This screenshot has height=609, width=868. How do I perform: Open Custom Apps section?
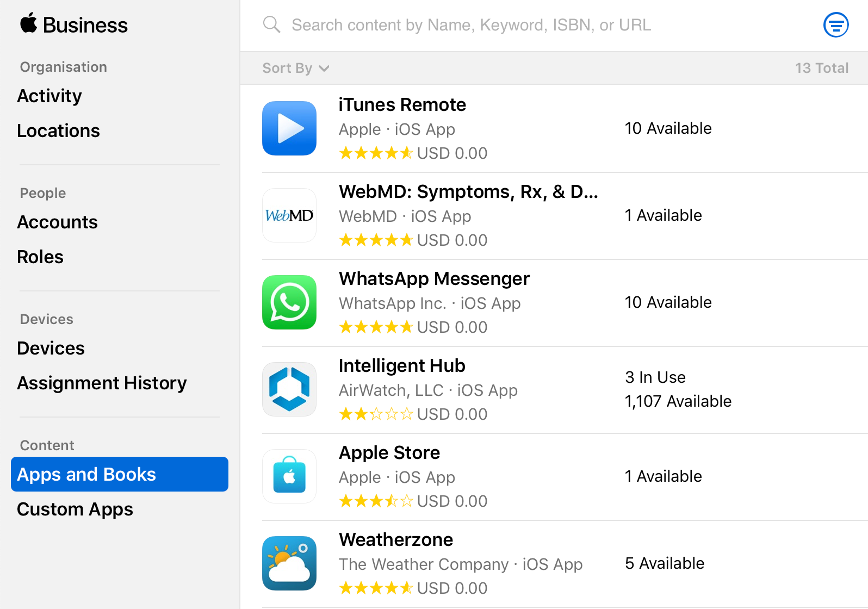point(75,509)
